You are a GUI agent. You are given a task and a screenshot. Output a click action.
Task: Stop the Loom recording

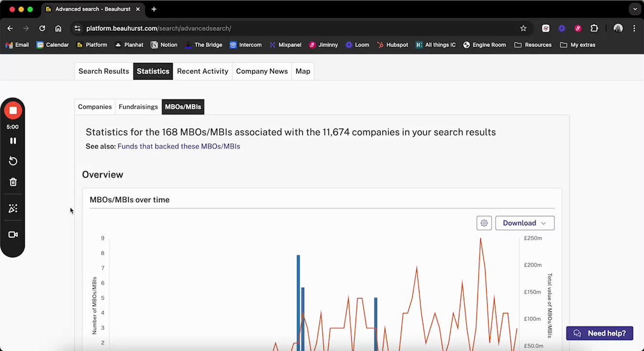pos(13,111)
